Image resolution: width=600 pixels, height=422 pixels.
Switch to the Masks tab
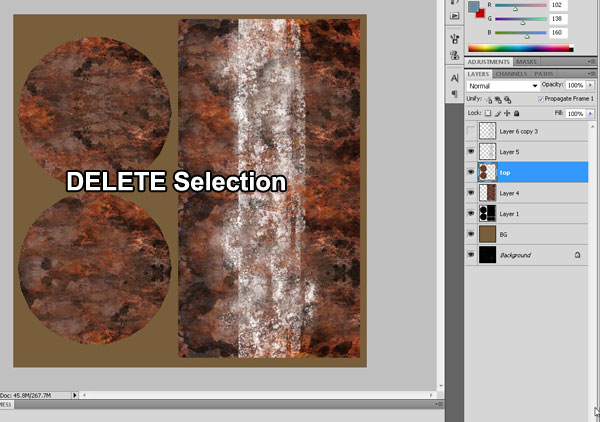pyautogui.click(x=526, y=61)
